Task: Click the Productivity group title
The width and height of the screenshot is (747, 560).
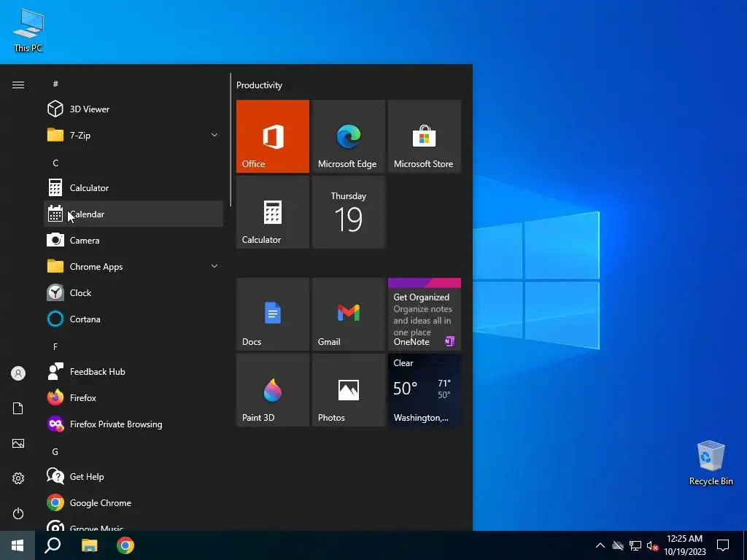Action: 259,85
